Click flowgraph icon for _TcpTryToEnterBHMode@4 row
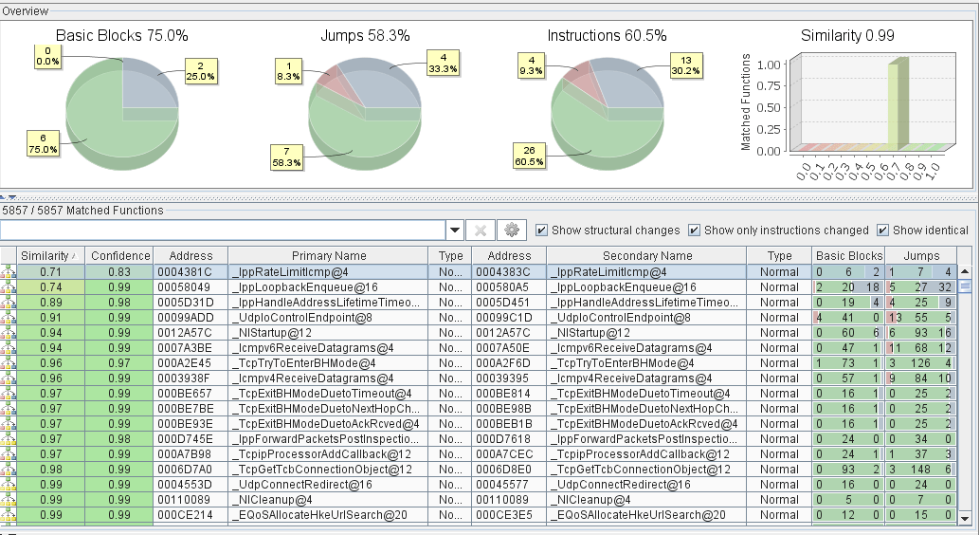 point(9,363)
